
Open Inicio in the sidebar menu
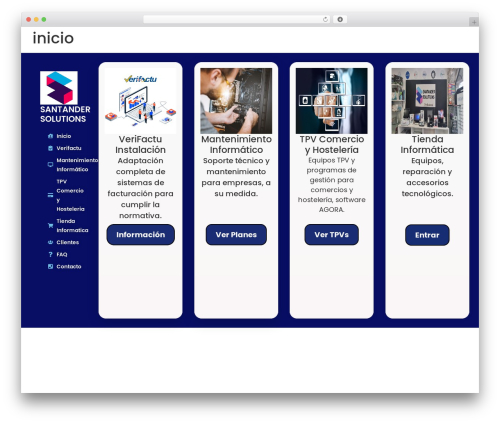(64, 136)
